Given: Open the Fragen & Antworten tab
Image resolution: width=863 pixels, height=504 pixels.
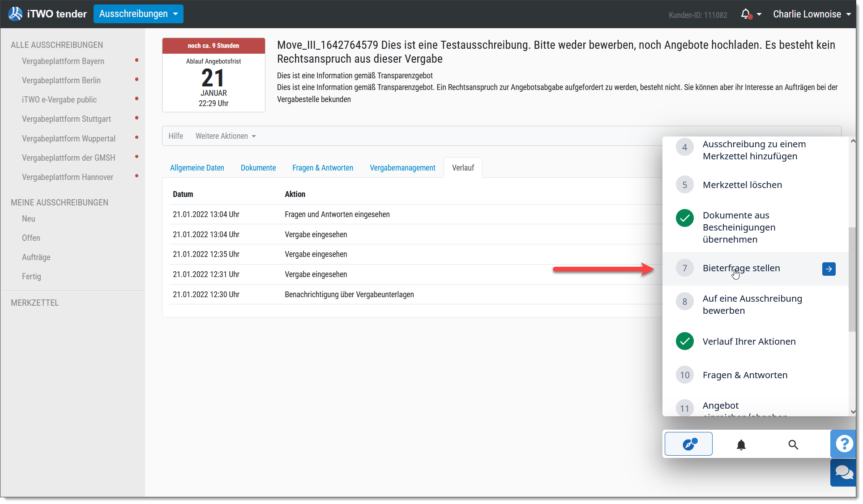Looking at the screenshot, I should pos(323,168).
